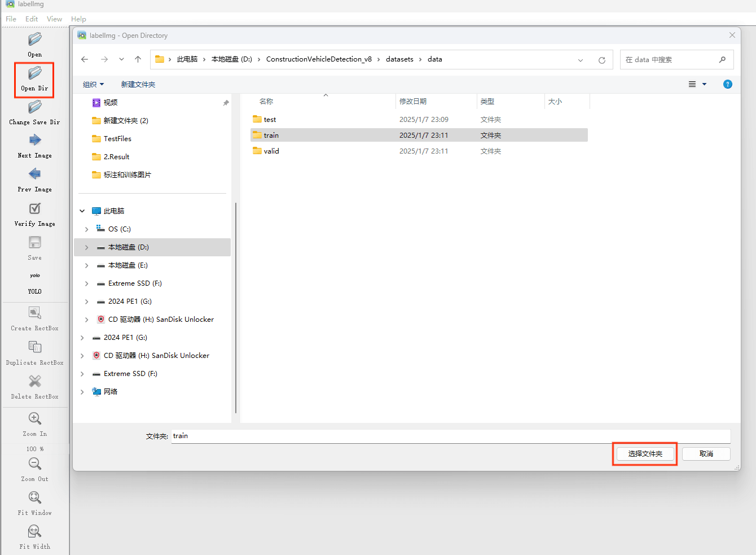Refresh the folder view in the dialog
The width and height of the screenshot is (756, 555).
(601, 60)
